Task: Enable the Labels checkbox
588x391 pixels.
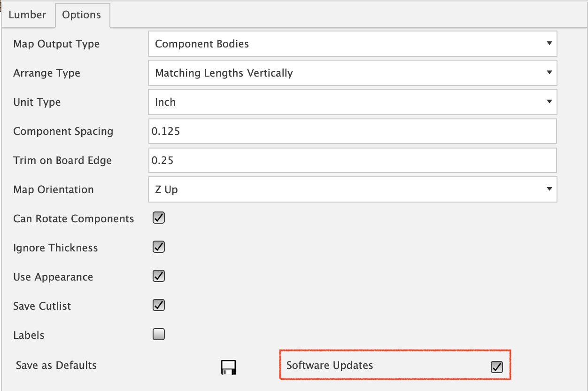Action: point(159,335)
